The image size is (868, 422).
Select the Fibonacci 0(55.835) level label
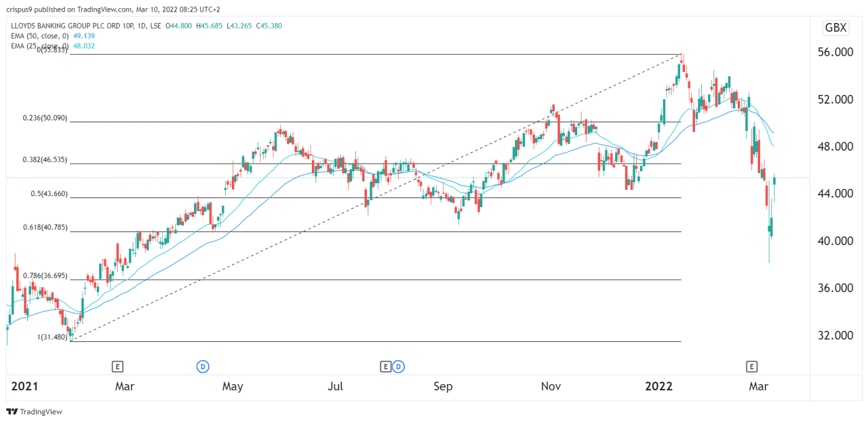coord(52,50)
